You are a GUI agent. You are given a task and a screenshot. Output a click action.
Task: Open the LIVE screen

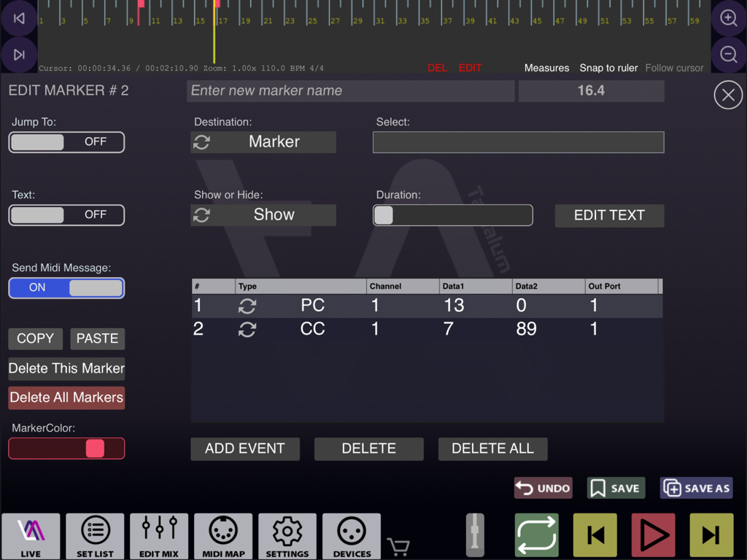tap(30, 536)
